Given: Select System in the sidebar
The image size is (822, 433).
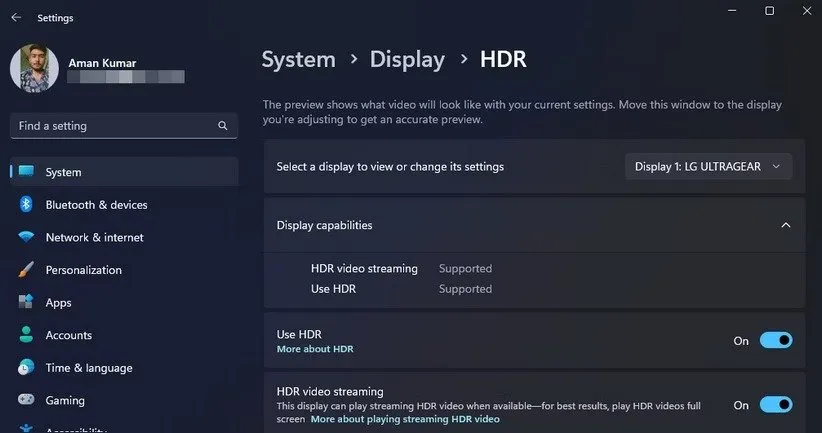Looking at the screenshot, I should pos(63,172).
